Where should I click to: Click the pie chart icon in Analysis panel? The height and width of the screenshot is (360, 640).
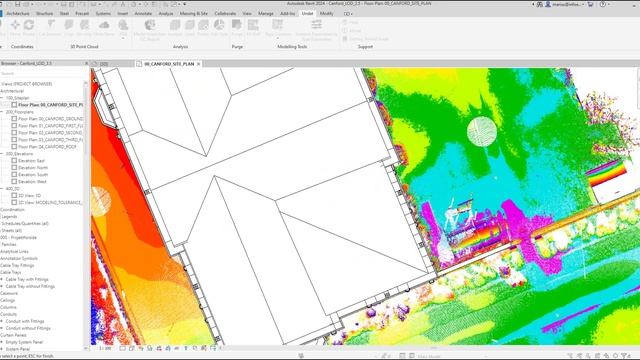219,25
